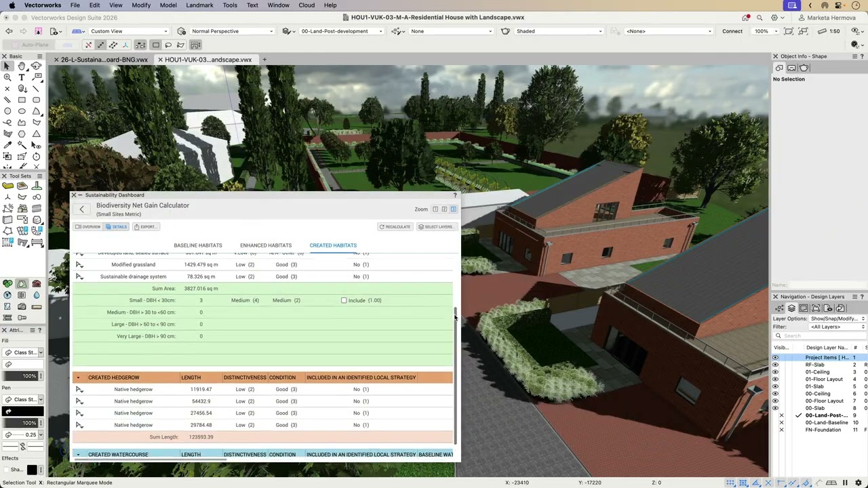Open the Landmark menu

click(x=199, y=5)
